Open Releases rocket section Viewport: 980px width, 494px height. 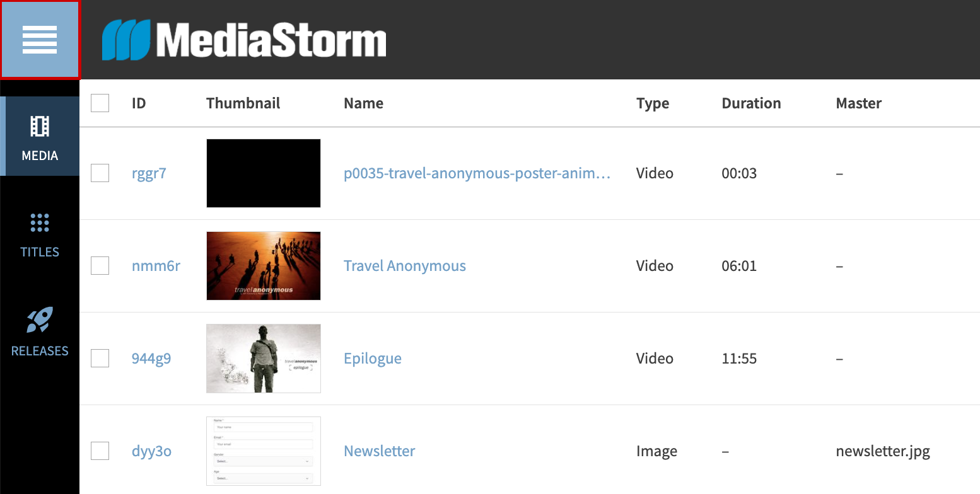(40, 332)
